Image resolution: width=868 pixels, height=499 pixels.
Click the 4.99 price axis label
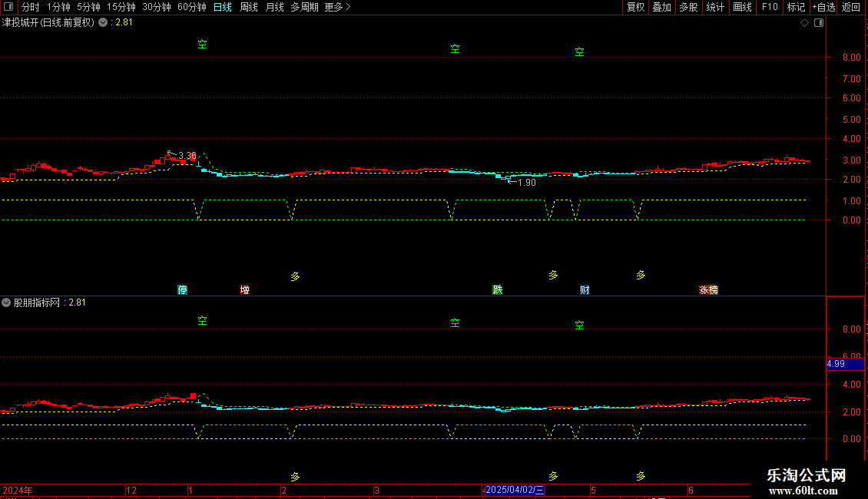845,363
